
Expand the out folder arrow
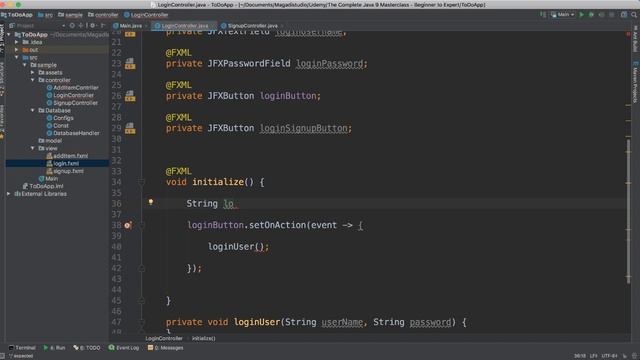[x=17, y=50]
